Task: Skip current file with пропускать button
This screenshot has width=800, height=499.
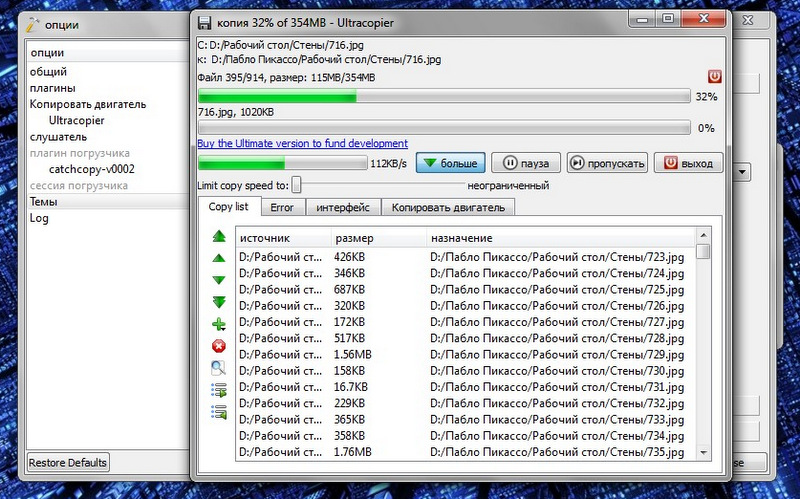Action: tap(607, 163)
